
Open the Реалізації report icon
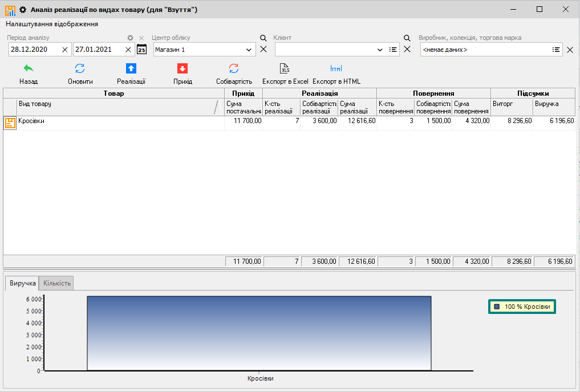(131, 69)
